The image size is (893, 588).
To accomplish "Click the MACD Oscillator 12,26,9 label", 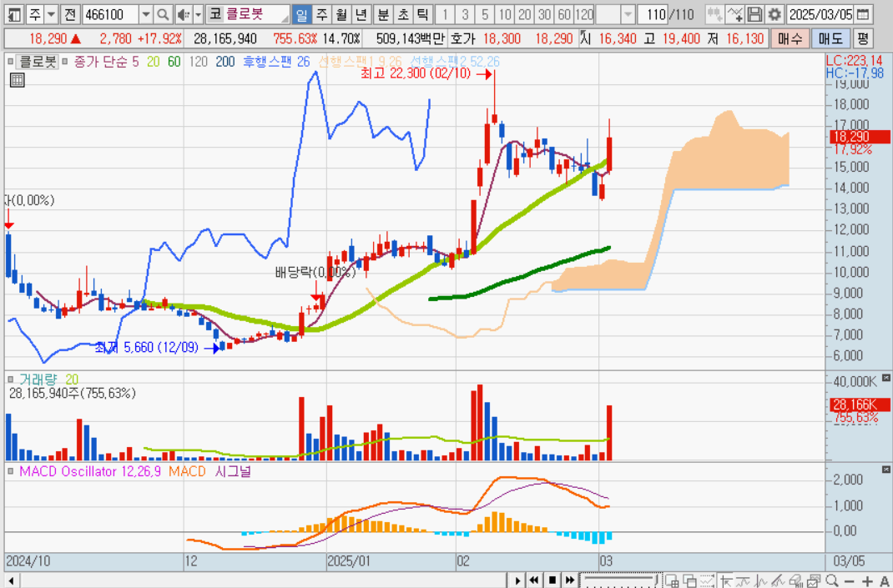I will pyautogui.click(x=90, y=471).
